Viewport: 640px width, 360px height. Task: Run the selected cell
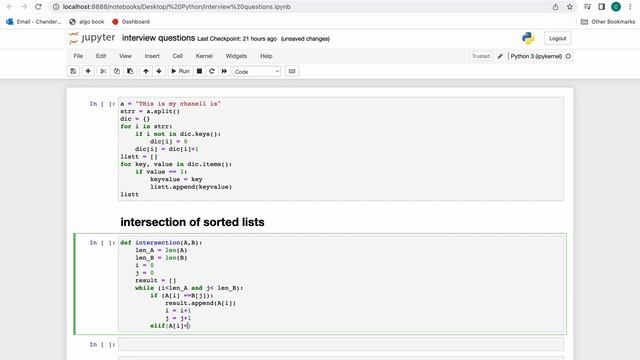tap(180, 71)
